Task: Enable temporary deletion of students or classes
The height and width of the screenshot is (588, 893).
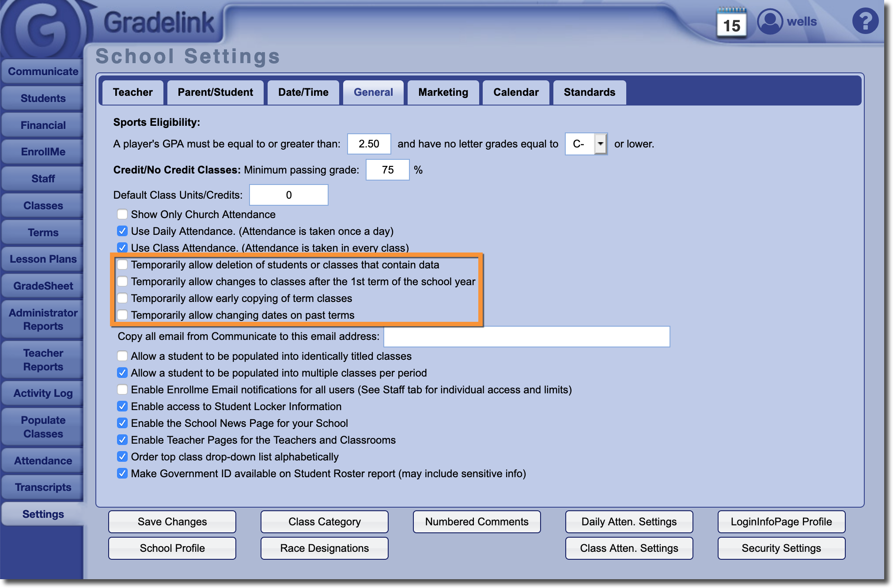Action: [122, 265]
